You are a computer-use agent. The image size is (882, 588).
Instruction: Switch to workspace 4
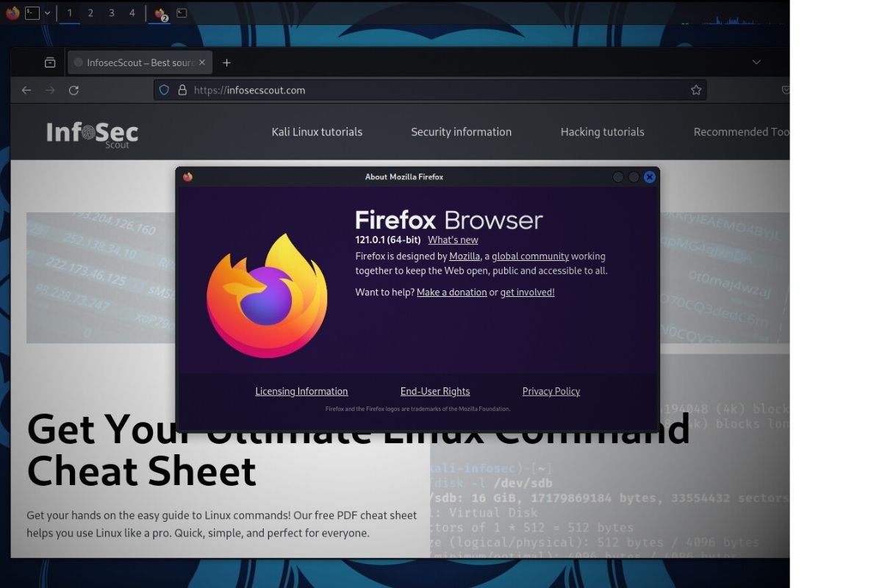(132, 12)
